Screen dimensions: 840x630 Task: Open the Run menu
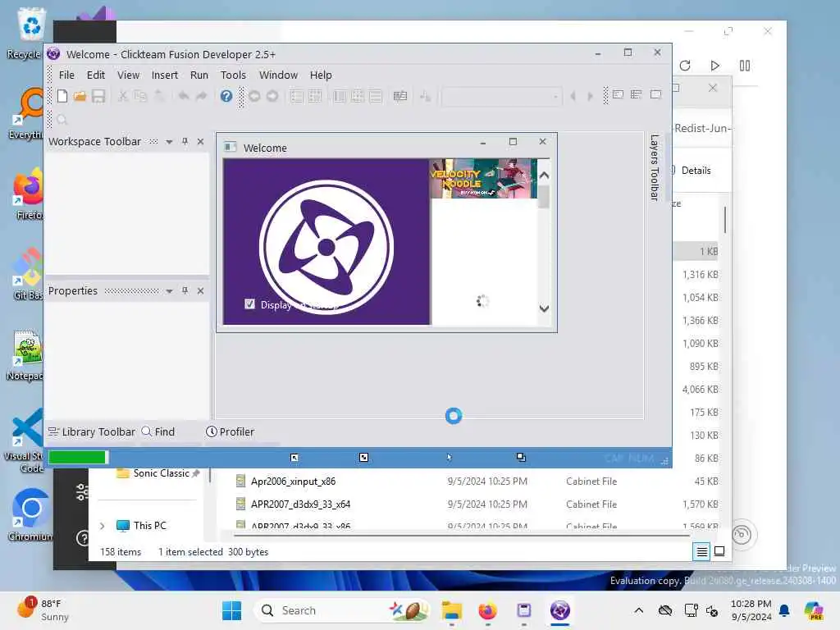click(x=199, y=75)
